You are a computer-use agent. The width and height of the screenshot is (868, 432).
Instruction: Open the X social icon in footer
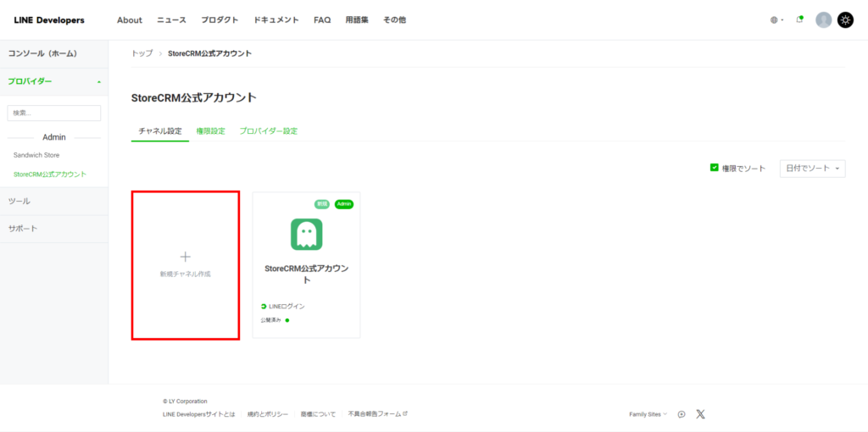[x=700, y=413]
